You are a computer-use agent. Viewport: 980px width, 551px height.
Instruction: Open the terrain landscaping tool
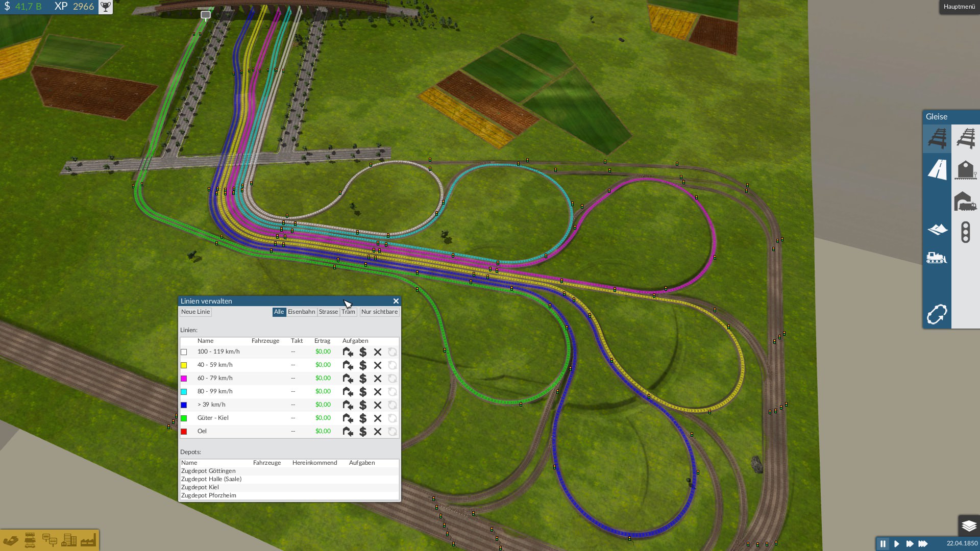[x=937, y=229]
